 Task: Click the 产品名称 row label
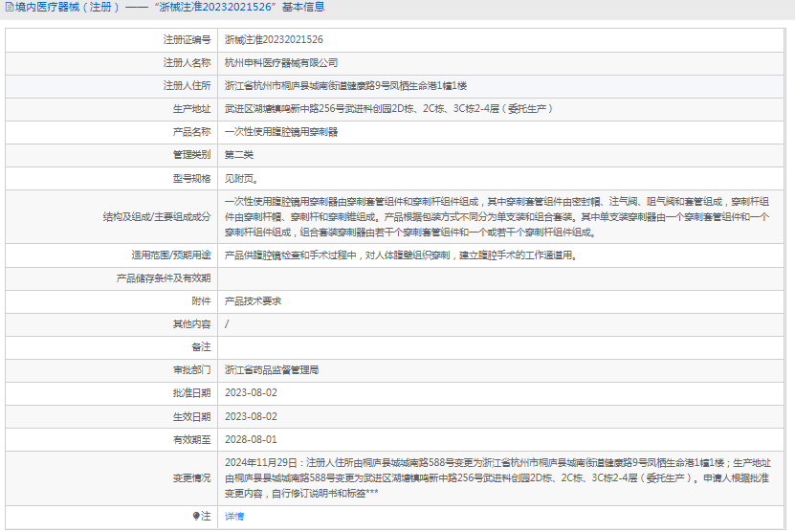pos(191,132)
